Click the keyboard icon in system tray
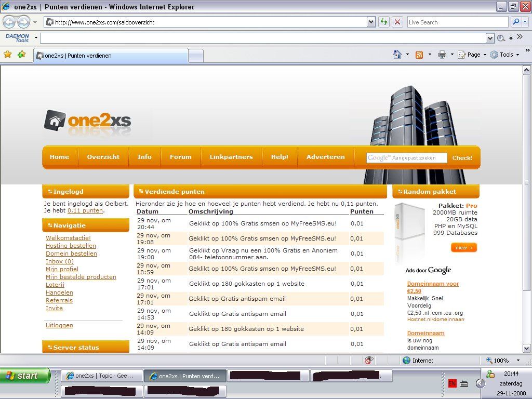Screen dimensions: 532x399 [464, 384]
